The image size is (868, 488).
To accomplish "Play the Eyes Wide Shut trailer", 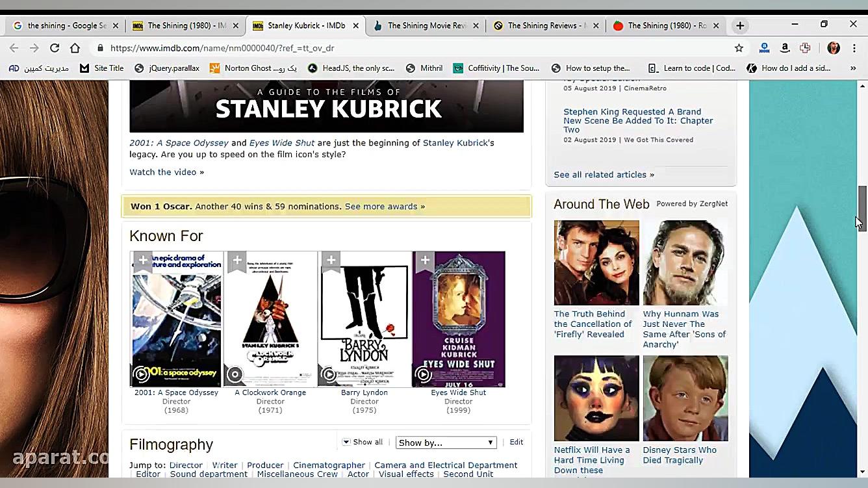I will click(423, 374).
